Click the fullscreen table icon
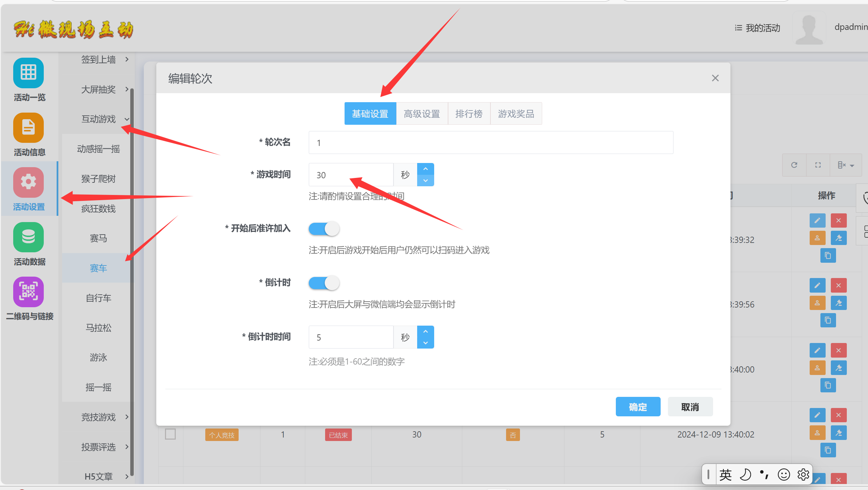This screenshot has width=868, height=490. point(818,165)
